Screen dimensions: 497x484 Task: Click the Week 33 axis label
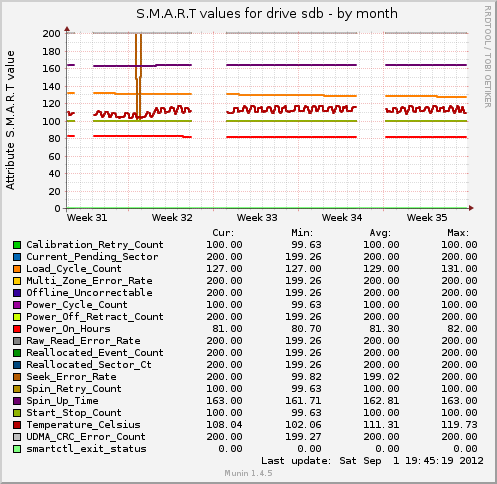[257, 218]
